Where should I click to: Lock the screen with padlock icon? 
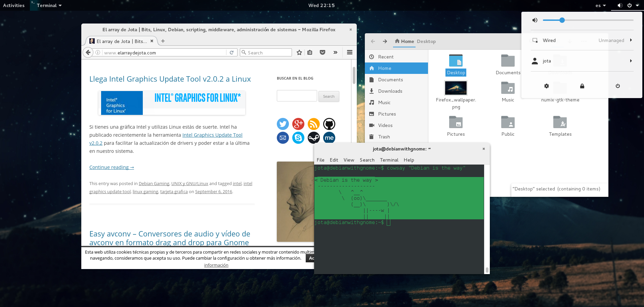pyautogui.click(x=582, y=86)
